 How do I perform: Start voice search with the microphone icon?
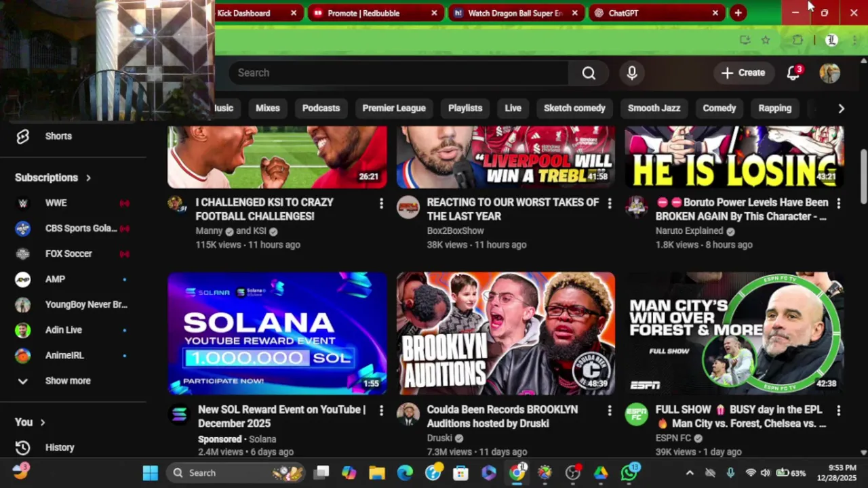632,73
